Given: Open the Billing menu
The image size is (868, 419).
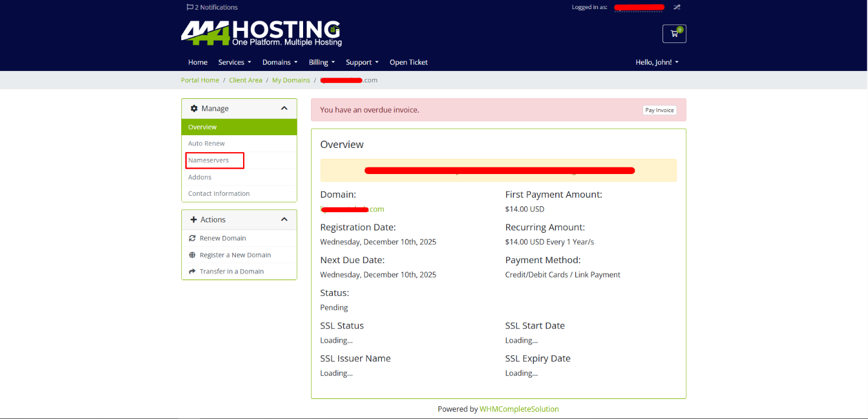Looking at the screenshot, I should (321, 62).
